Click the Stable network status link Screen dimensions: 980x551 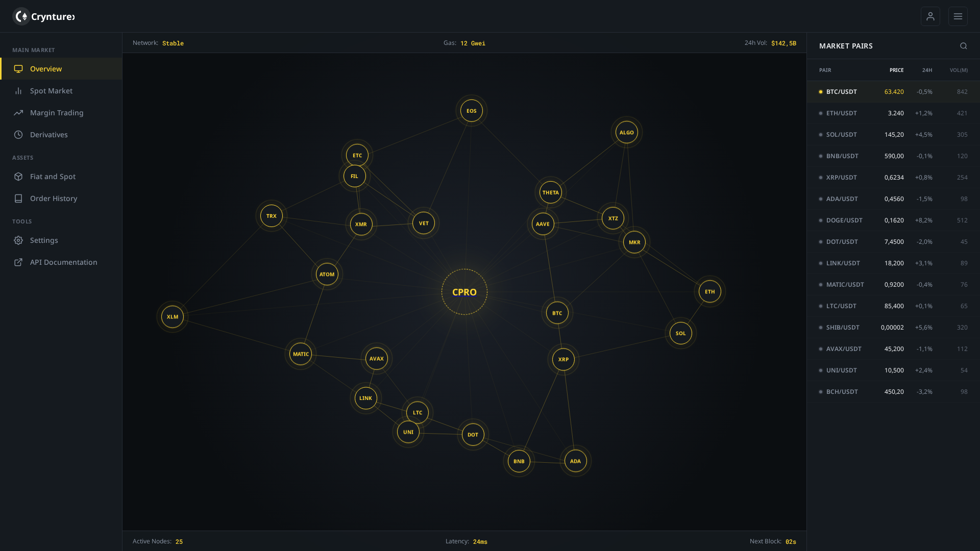click(x=173, y=43)
